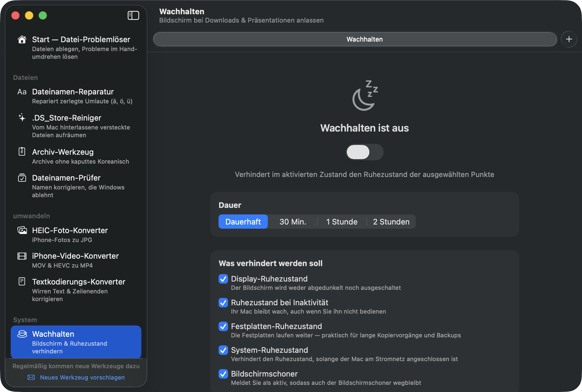Select 2 Stunden duration

pos(391,222)
